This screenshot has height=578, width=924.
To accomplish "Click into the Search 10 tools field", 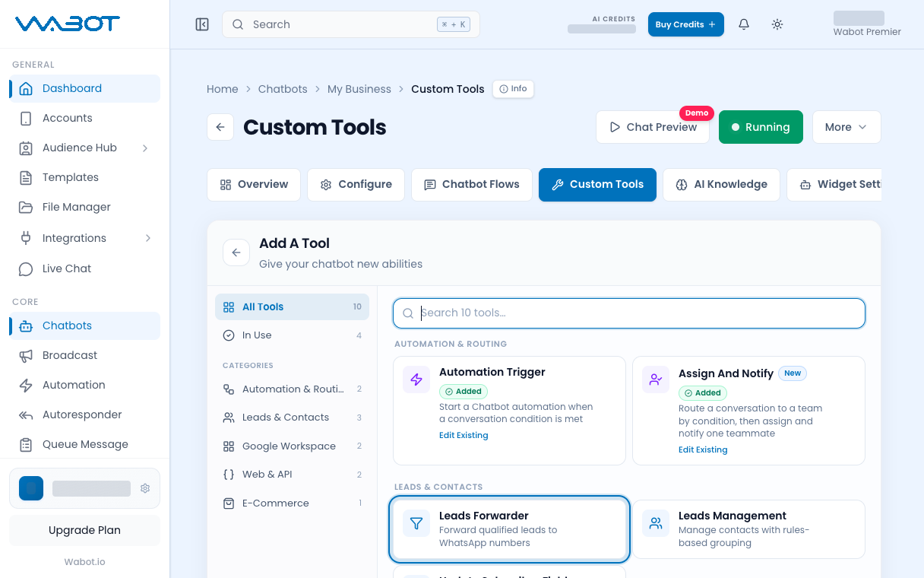I will tap(629, 313).
